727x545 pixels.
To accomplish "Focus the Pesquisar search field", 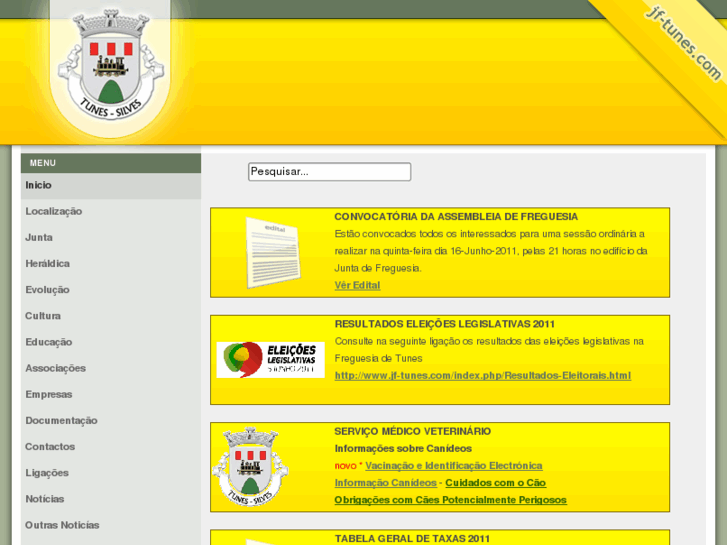I will tap(329, 172).
